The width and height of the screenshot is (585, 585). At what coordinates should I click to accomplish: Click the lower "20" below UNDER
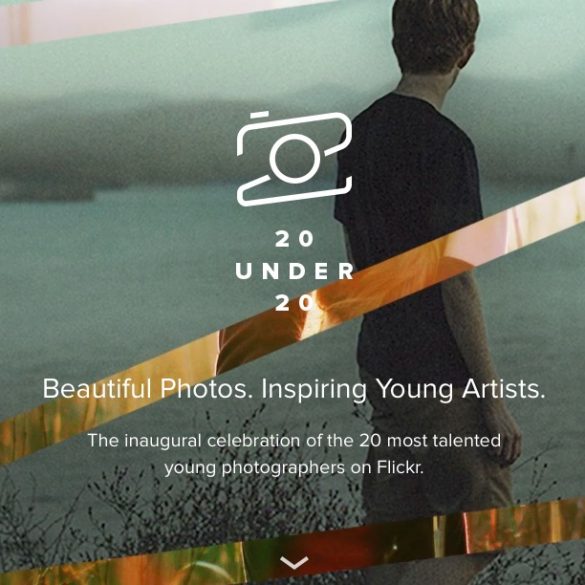click(x=294, y=303)
